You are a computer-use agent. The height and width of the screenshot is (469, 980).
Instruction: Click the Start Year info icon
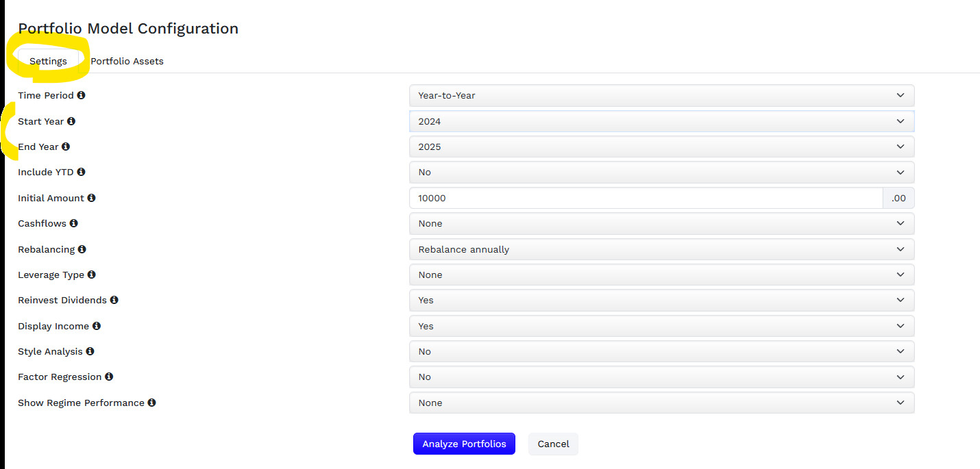71,121
